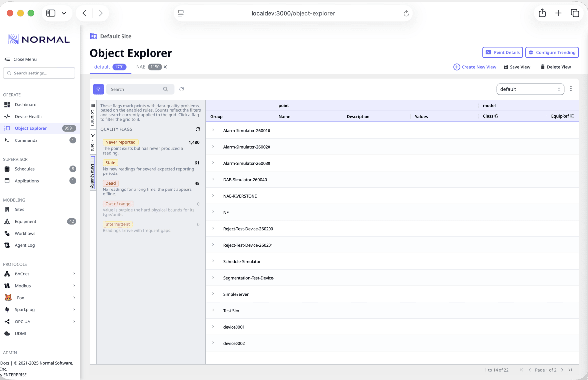Expand the SimpleServer group row
Viewport: 588px width, 380px height.
(x=213, y=294)
